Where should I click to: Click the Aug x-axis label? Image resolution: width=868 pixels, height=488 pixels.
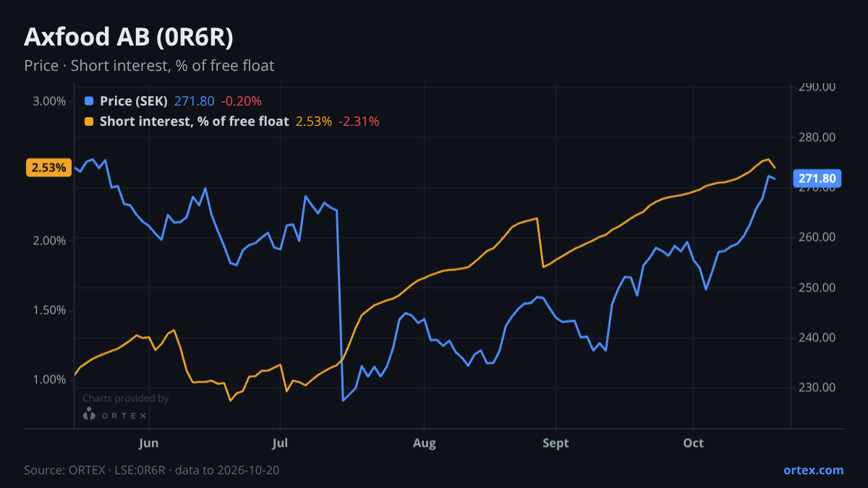pyautogui.click(x=425, y=443)
